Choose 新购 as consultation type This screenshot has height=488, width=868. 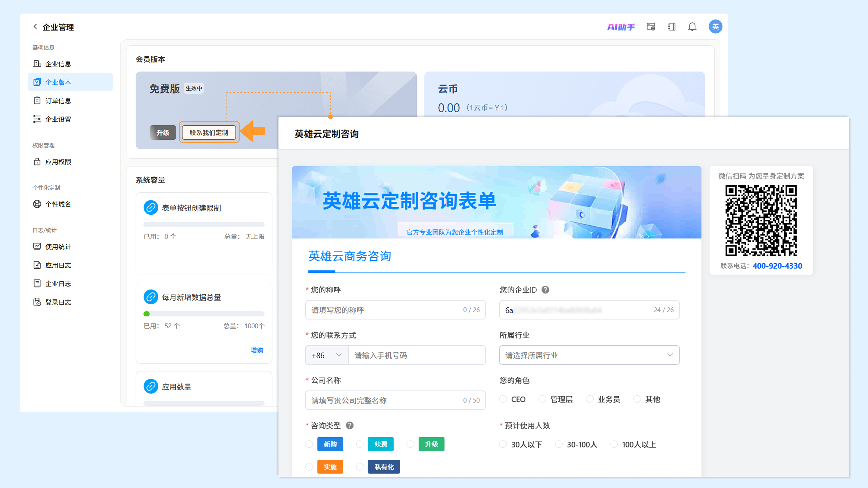309,444
